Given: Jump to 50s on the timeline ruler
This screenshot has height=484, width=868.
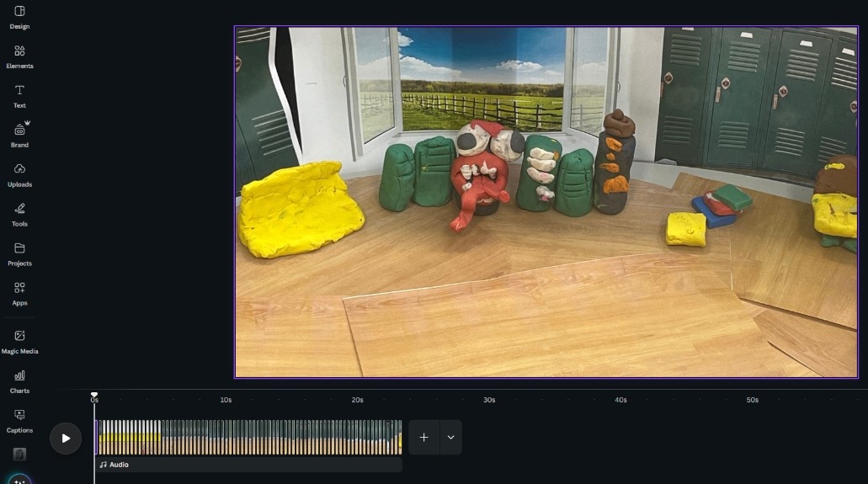Looking at the screenshot, I should click(753, 400).
